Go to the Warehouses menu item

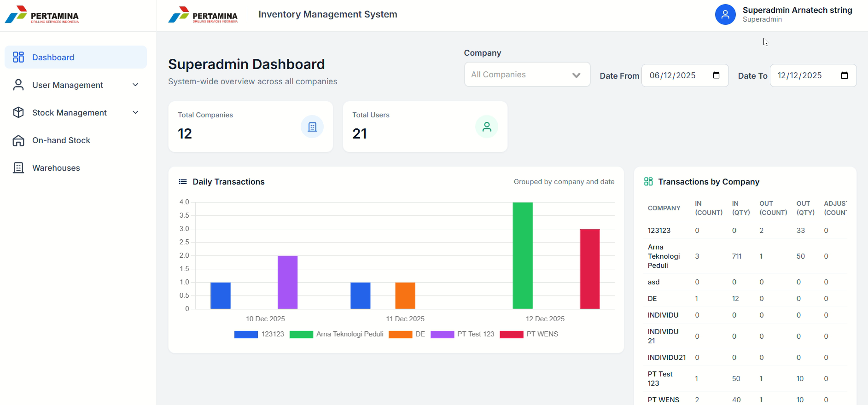tap(56, 168)
